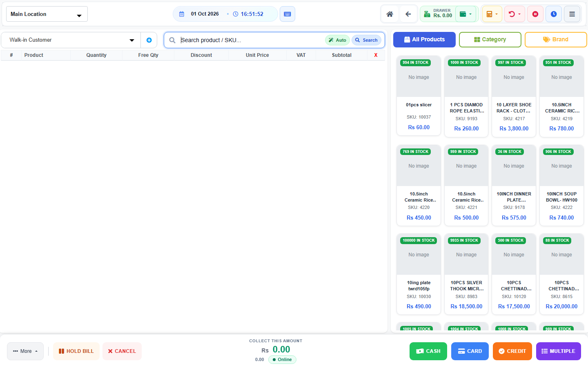
Task: Select 10PCS SILVER THOOK product card
Action: coord(466,274)
